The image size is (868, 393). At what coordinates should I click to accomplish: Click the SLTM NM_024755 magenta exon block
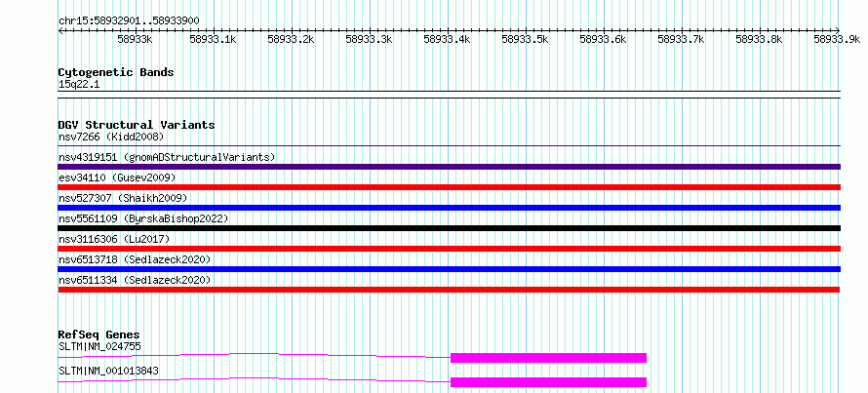tap(548, 358)
